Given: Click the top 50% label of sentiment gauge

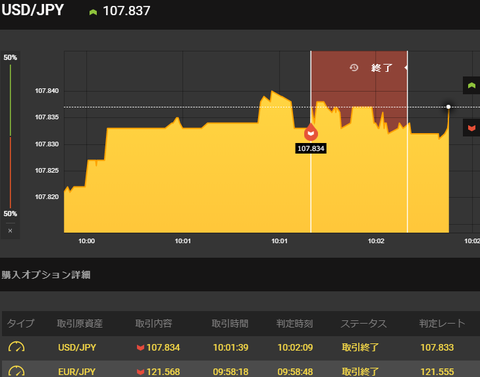Looking at the screenshot, I should pos(10,57).
